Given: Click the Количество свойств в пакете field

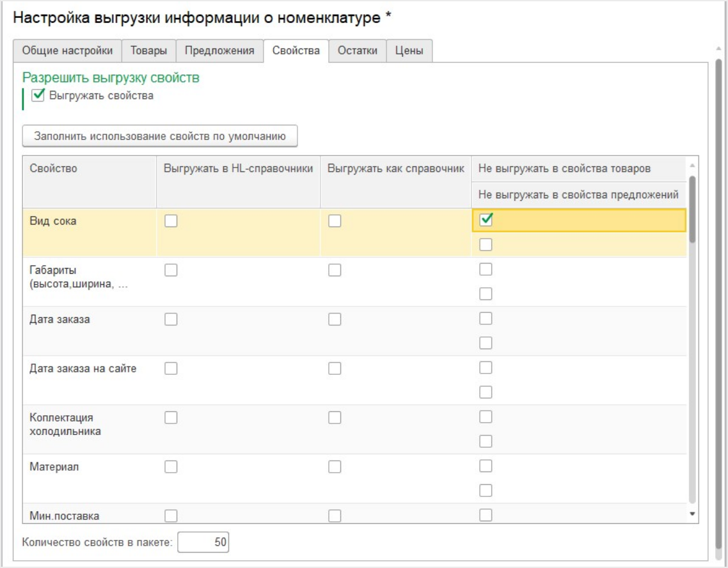Looking at the screenshot, I should [203, 542].
